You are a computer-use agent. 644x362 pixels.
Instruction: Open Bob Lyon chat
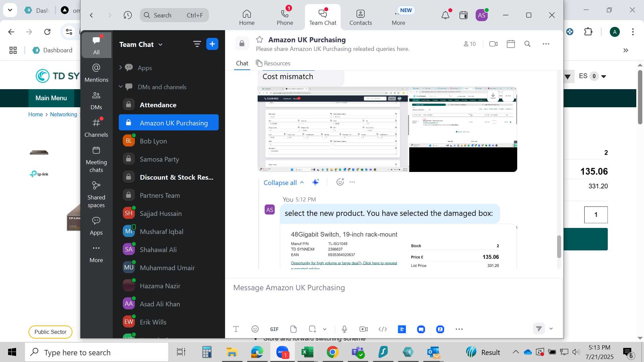(168, 141)
